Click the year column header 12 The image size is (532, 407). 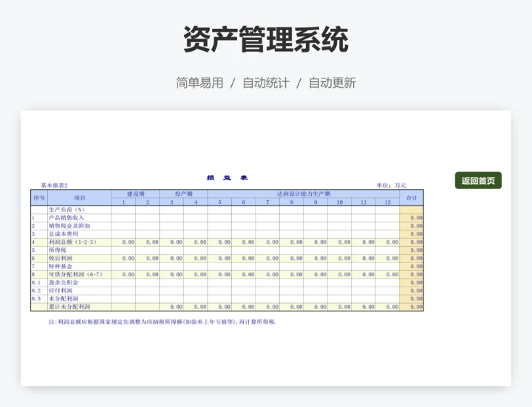387,202
